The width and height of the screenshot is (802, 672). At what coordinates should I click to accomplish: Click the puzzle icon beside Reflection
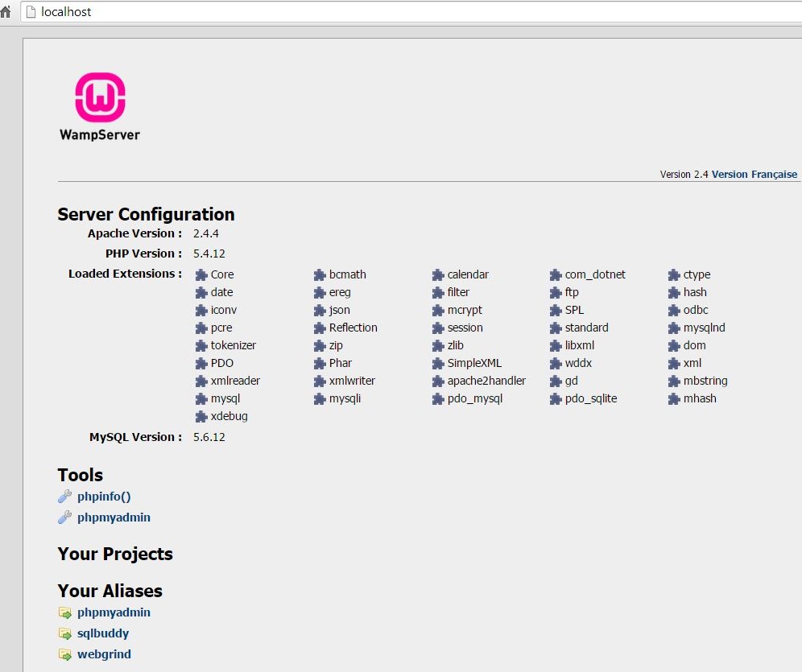320,328
